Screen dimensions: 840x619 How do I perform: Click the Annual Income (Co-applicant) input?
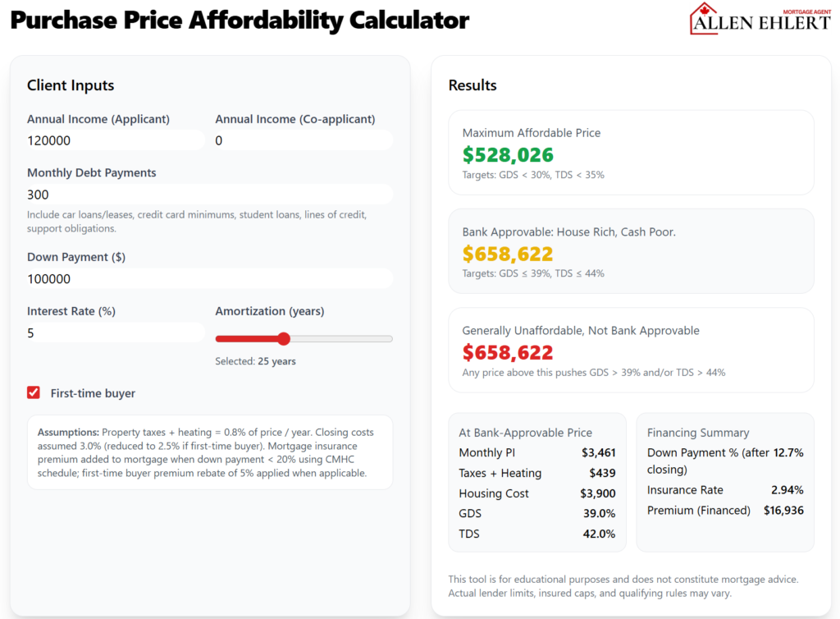[304, 140]
